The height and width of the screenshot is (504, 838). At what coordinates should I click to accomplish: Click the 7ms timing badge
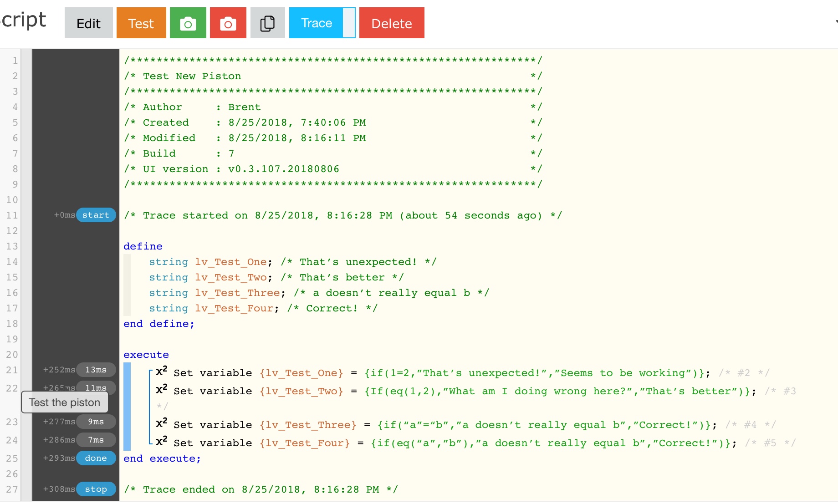(96, 440)
